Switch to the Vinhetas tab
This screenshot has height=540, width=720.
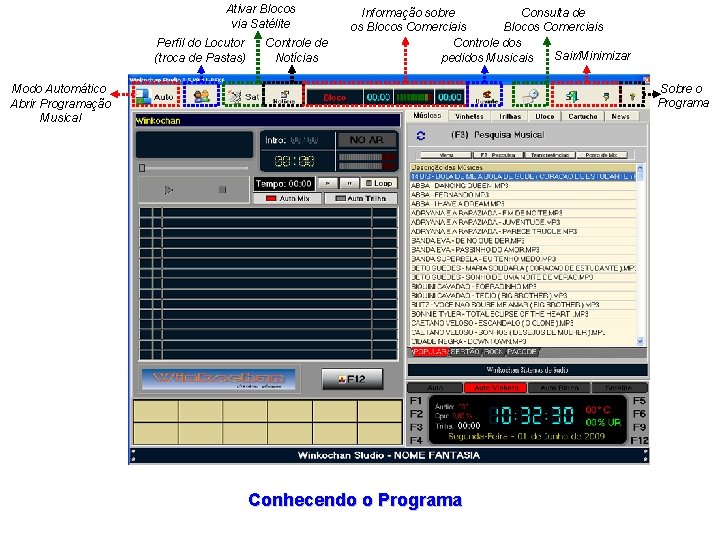click(x=469, y=117)
